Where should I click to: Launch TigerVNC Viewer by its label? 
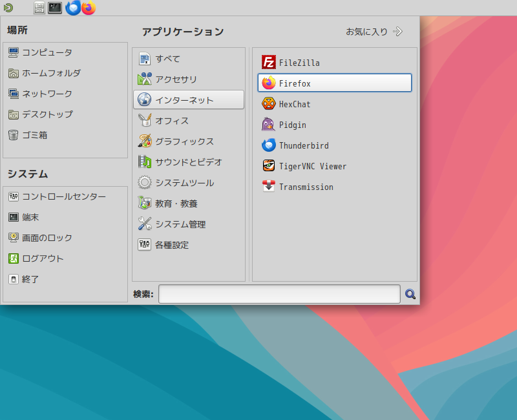(x=313, y=166)
